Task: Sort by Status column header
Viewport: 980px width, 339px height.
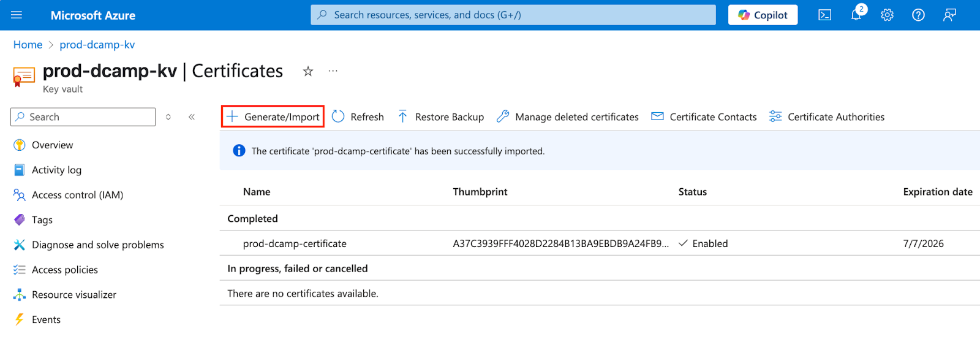Action: [x=693, y=192]
